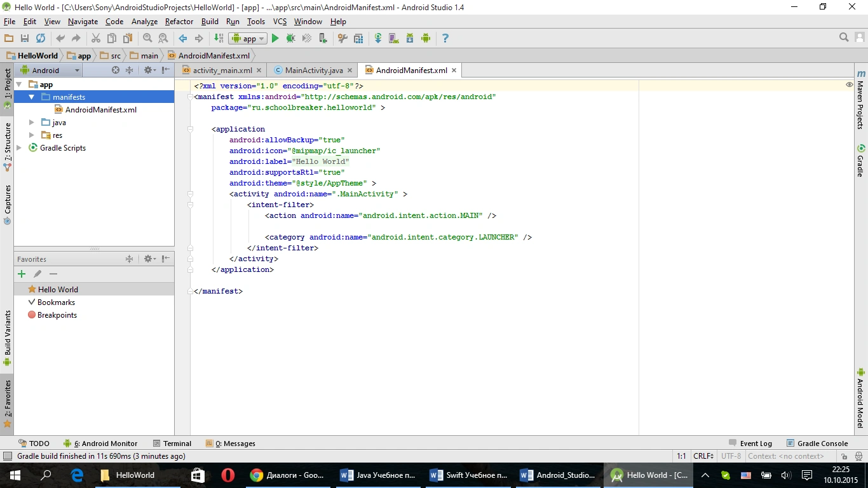Toggle tool window bars in bottom-left corner

pos(7,456)
